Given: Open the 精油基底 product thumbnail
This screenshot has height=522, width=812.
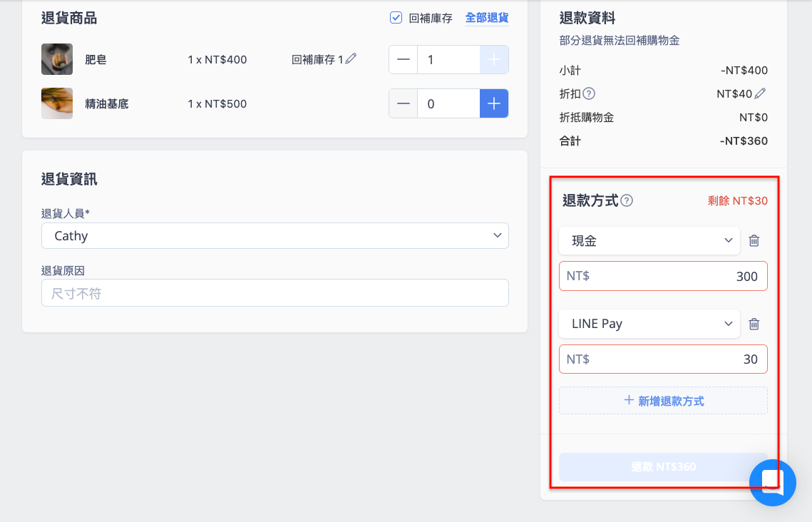Looking at the screenshot, I should [x=57, y=103].
